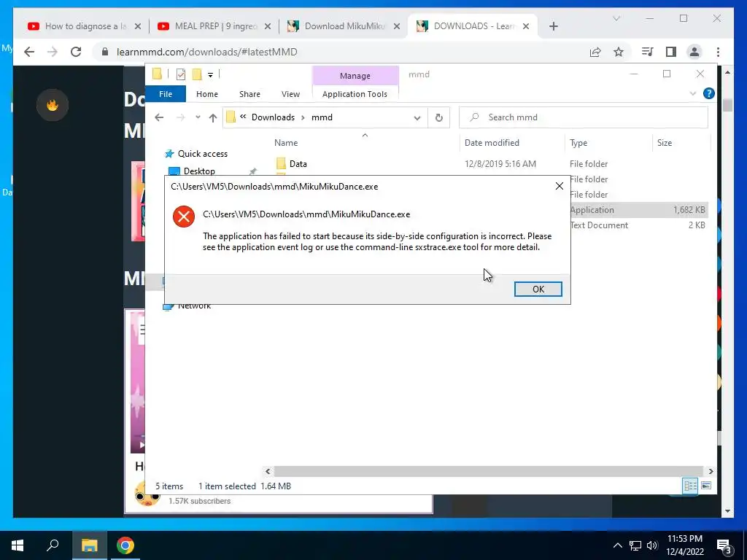This screenshot has width=747, height=560.
Task: Open network tray icon
Action: (x=635, y=545)
